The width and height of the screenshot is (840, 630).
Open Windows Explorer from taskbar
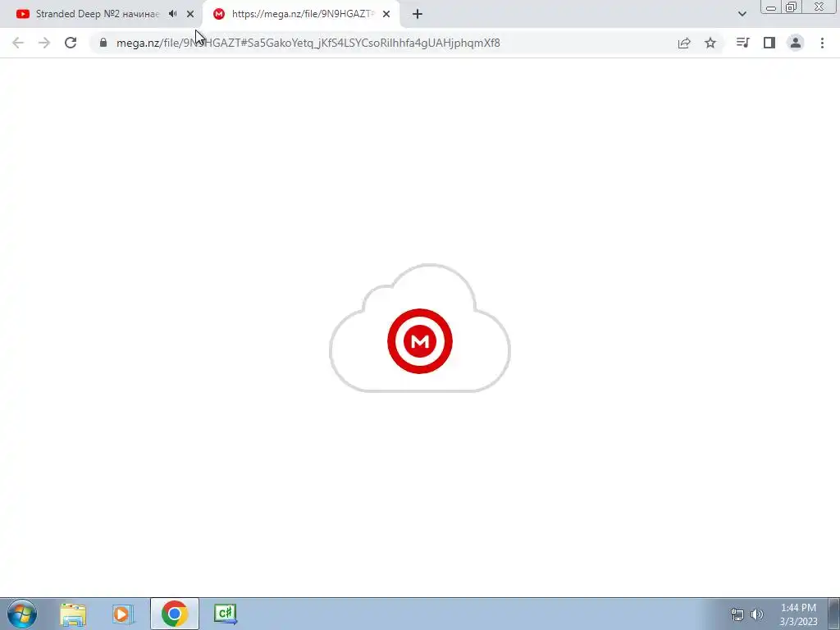click(73, 614)
